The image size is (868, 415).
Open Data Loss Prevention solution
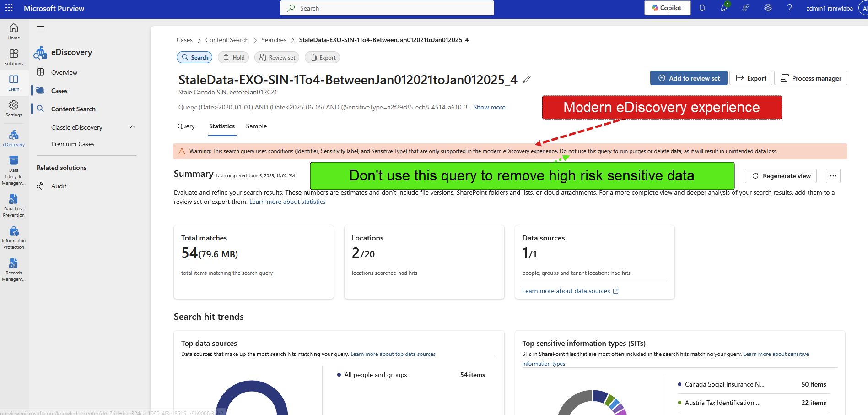coord(14,206)
